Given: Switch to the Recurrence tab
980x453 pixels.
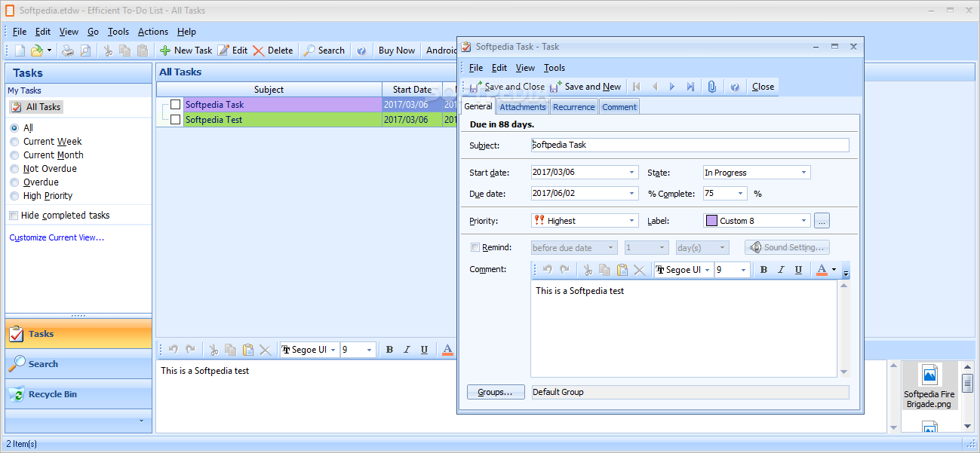Looking at the screenshot, I should [x=573, y=107].
